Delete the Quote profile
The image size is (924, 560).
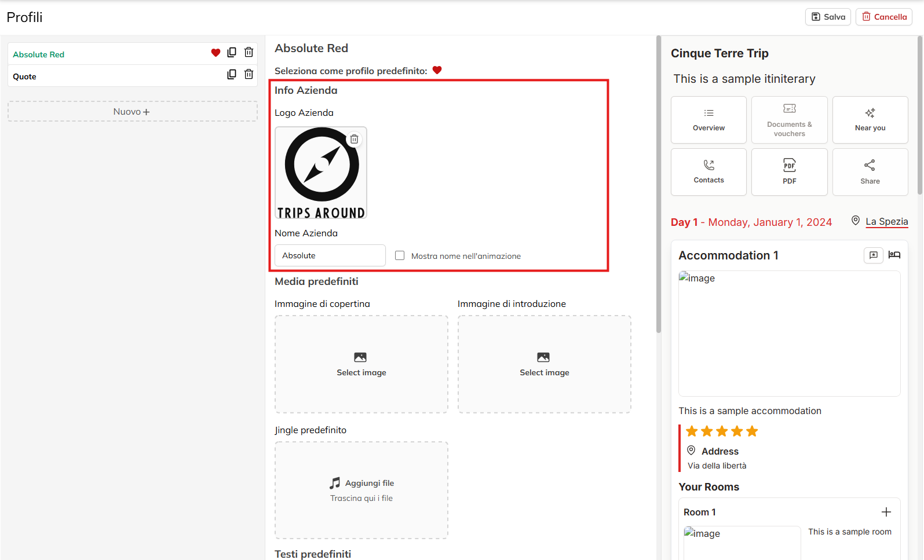pos(249,75)
